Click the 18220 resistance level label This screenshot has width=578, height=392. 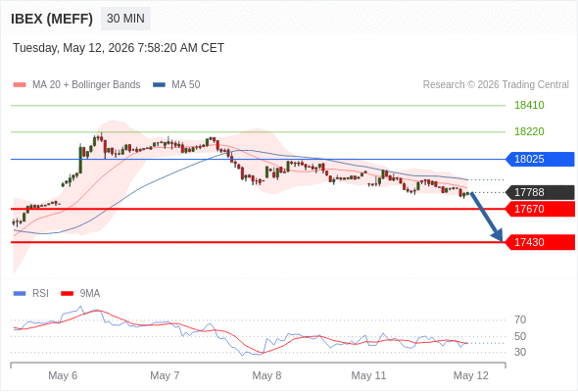point(529,131)
